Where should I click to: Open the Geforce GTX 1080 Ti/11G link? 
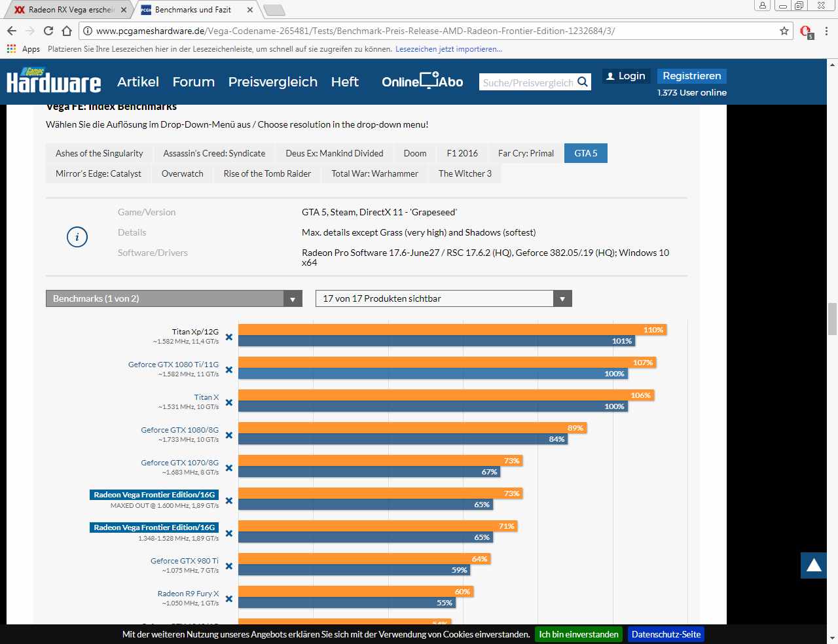pyautogui.click(x=173, y=365)
